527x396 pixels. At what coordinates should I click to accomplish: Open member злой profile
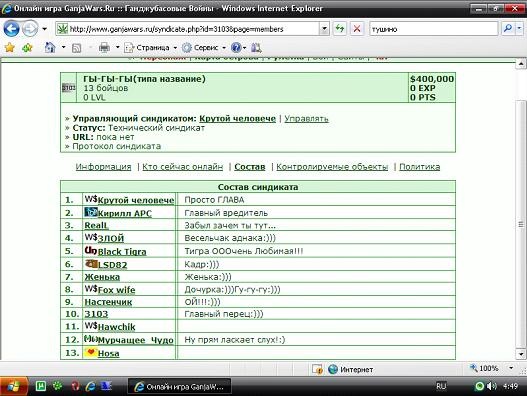pos(111,238)
